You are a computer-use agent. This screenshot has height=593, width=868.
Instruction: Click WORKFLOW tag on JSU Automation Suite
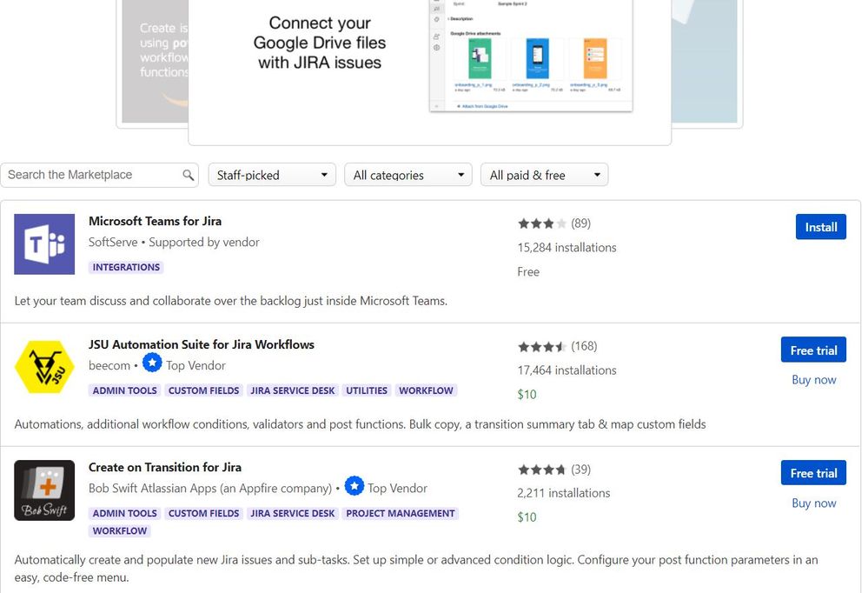426,390
